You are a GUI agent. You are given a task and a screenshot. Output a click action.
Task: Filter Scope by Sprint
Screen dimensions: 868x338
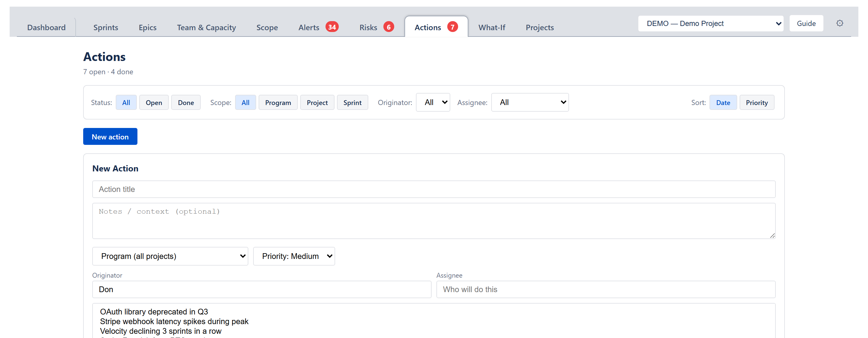(352, 103)
